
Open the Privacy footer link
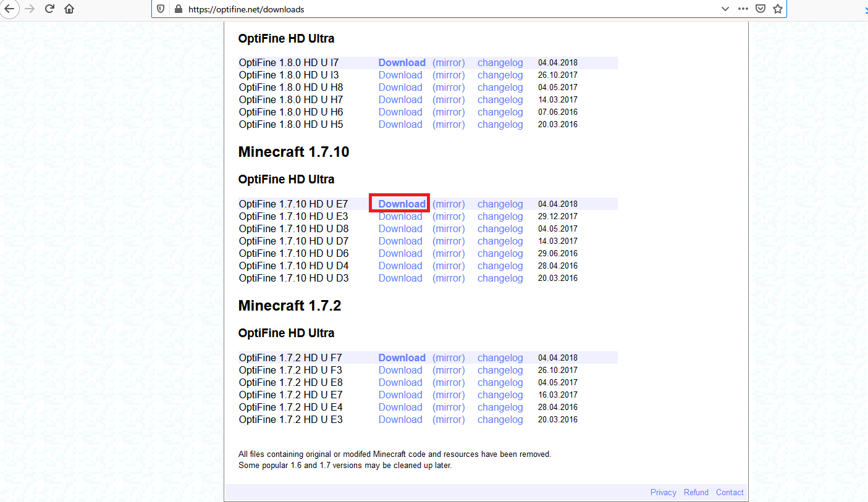click(663, 492)
